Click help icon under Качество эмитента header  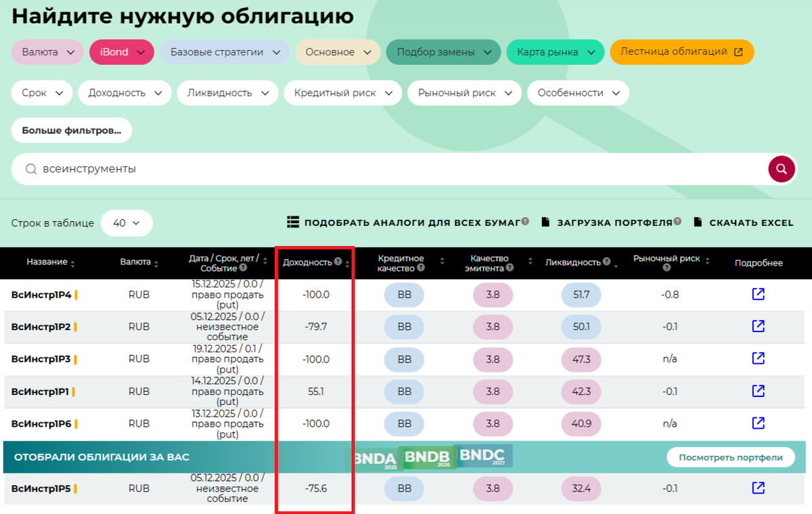coord(510,268)
